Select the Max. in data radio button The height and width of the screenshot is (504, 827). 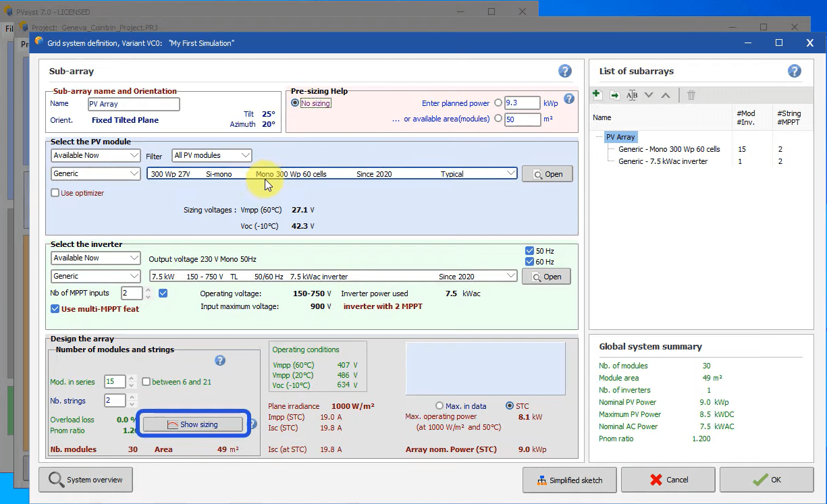(439, 406)
